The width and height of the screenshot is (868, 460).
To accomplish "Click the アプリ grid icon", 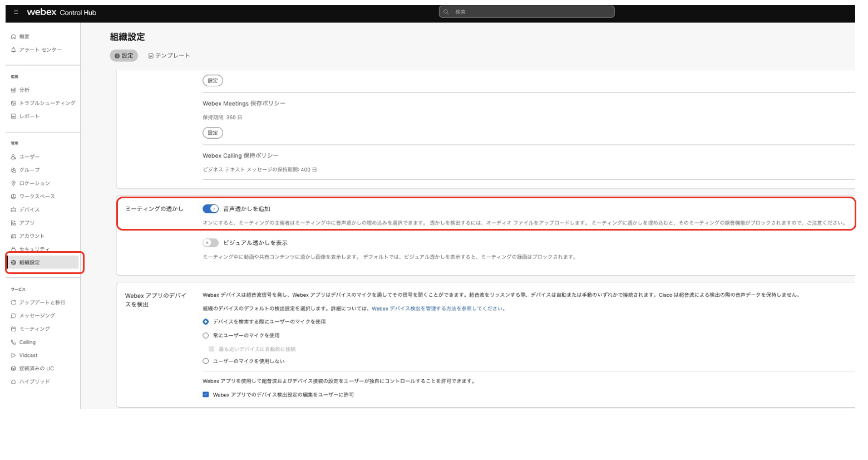I will 13,223.
